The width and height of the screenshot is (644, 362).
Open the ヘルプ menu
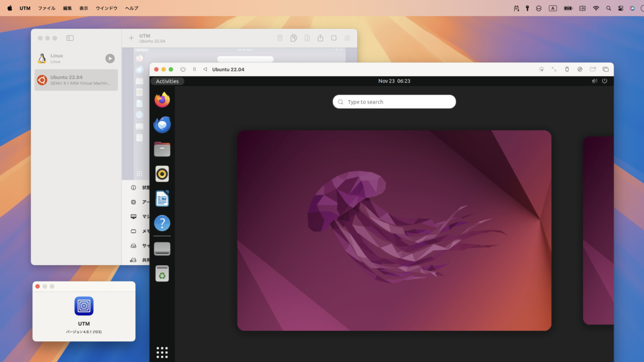132,8
